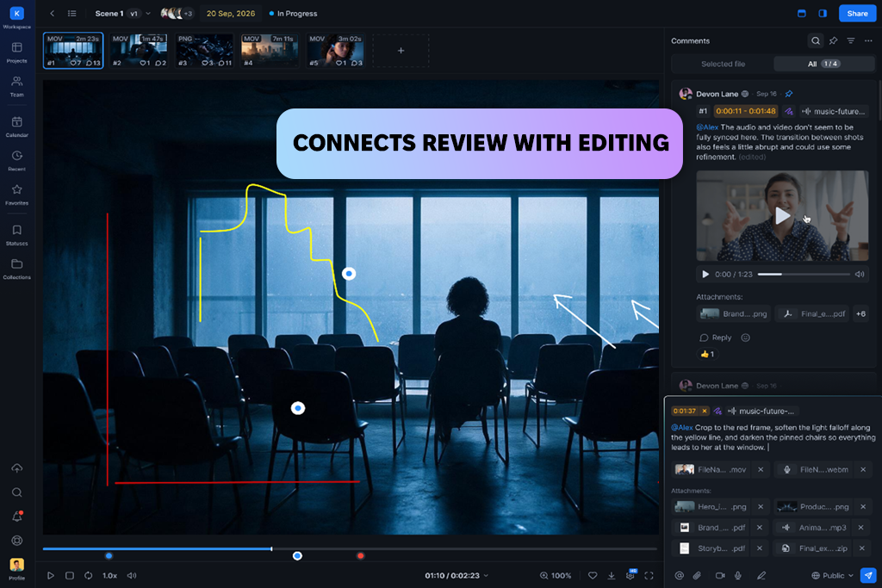Open Projects in the left sidebar

coord(17,53)
